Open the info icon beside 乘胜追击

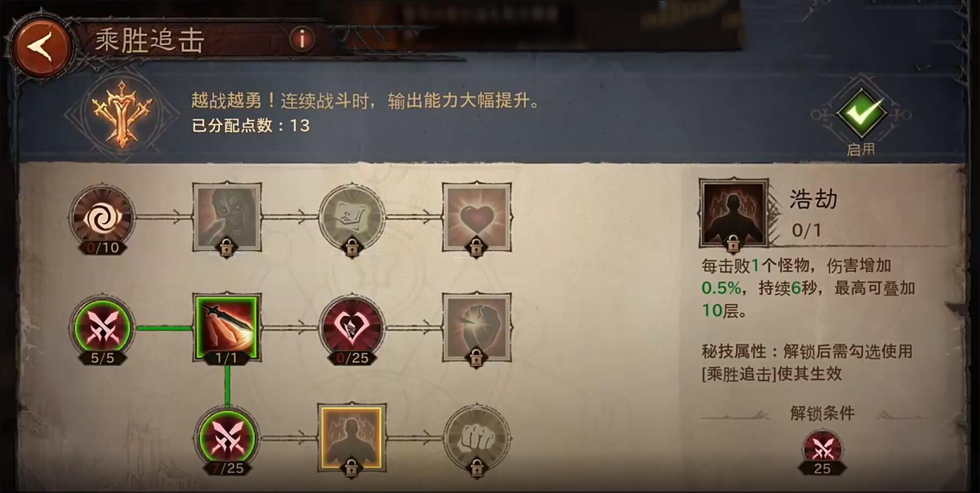pos(302,38)
